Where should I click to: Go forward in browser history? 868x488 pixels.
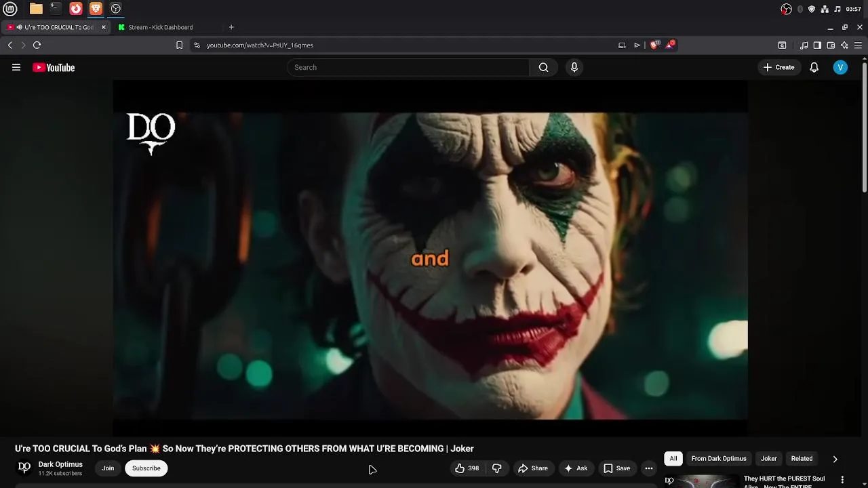[23, 45]
